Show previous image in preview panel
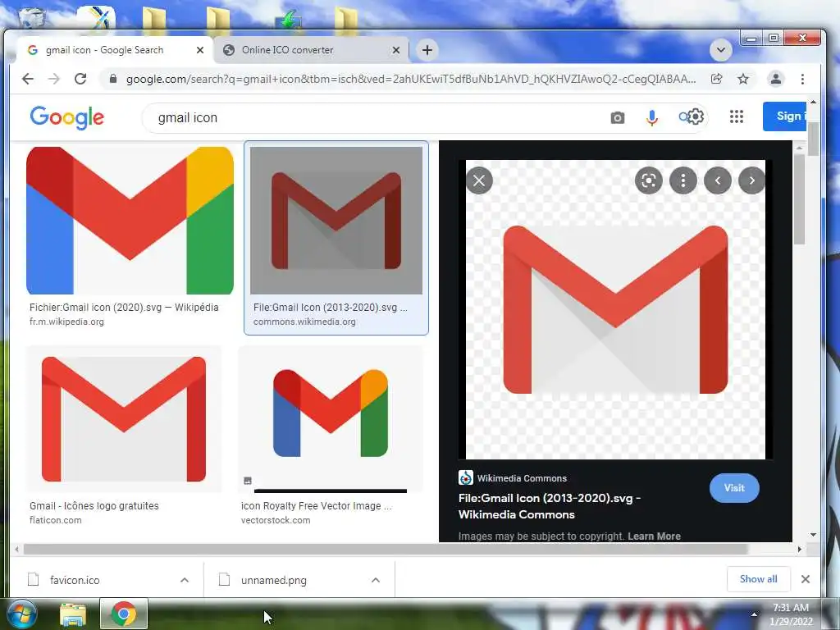840x630 pixels. [718, 180]
